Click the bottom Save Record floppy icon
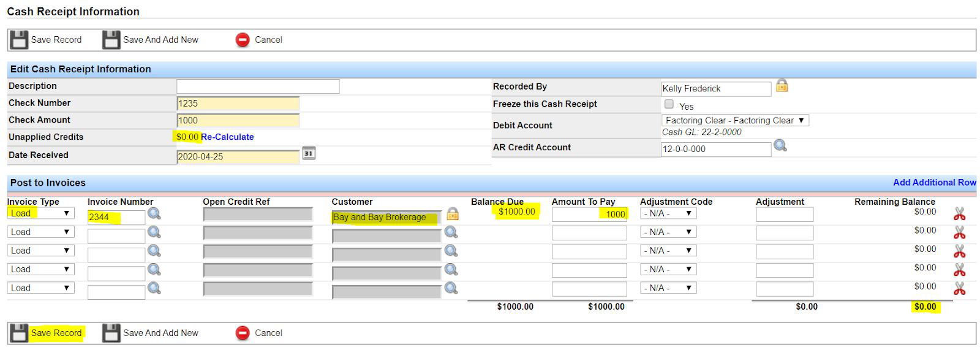The width and height of the screenshot is (980, 347). (19, 333)
